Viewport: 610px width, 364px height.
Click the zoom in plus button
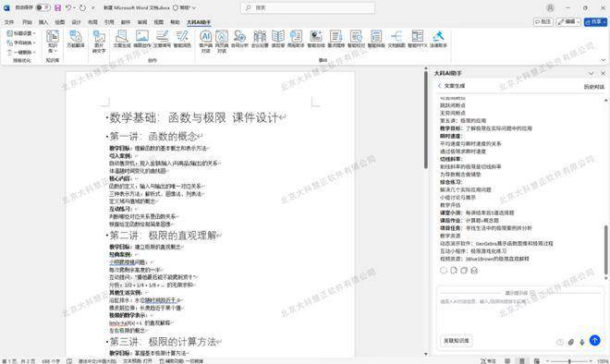click(591, 361)
